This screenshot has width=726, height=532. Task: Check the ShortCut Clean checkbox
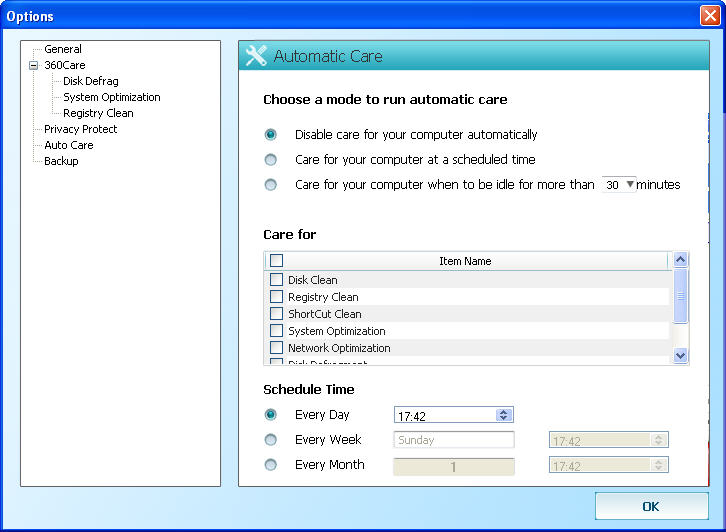[x=276, y=313]
